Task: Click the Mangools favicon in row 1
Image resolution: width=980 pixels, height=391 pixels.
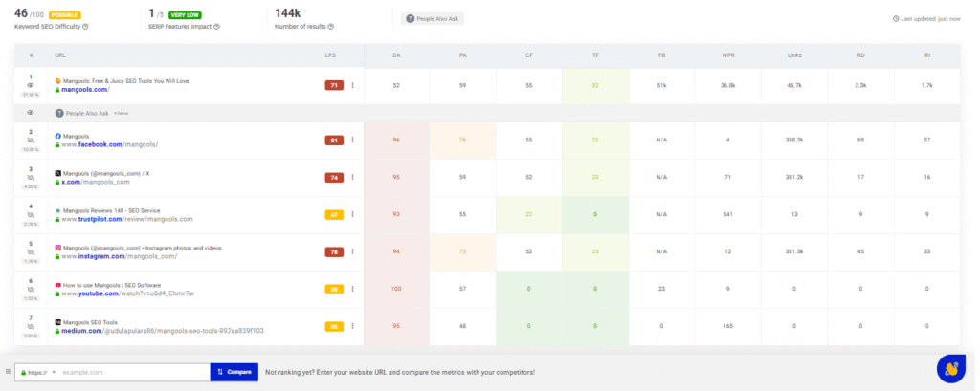Action: click(57, 81)
